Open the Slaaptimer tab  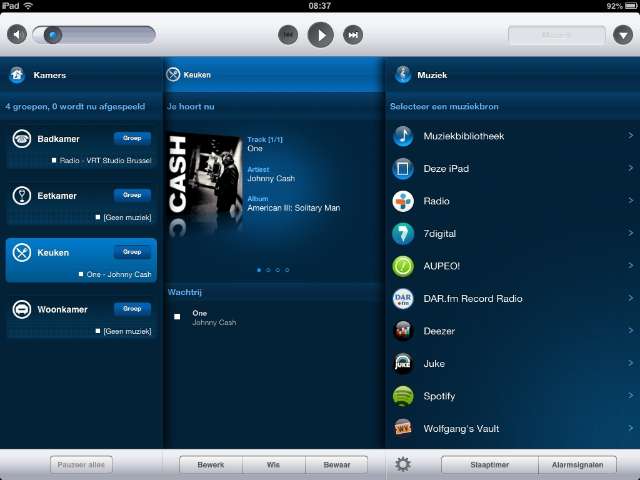click(489, 464)
